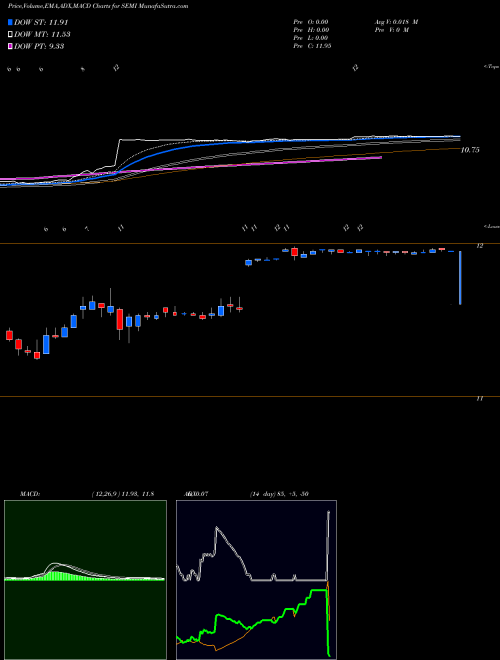Select the 'DOW PT: 9.33' label

pyautogui.click(x=39, y=46)
